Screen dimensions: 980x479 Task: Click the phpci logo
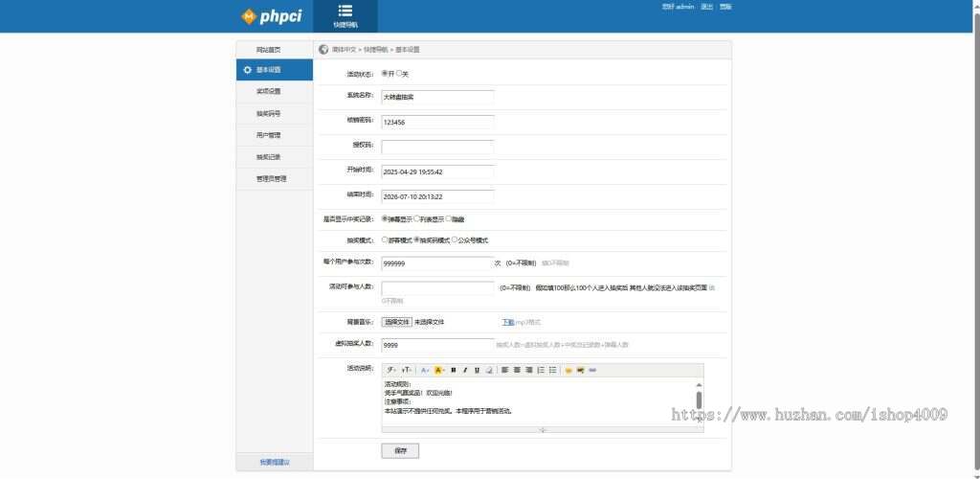click(271, 16)
